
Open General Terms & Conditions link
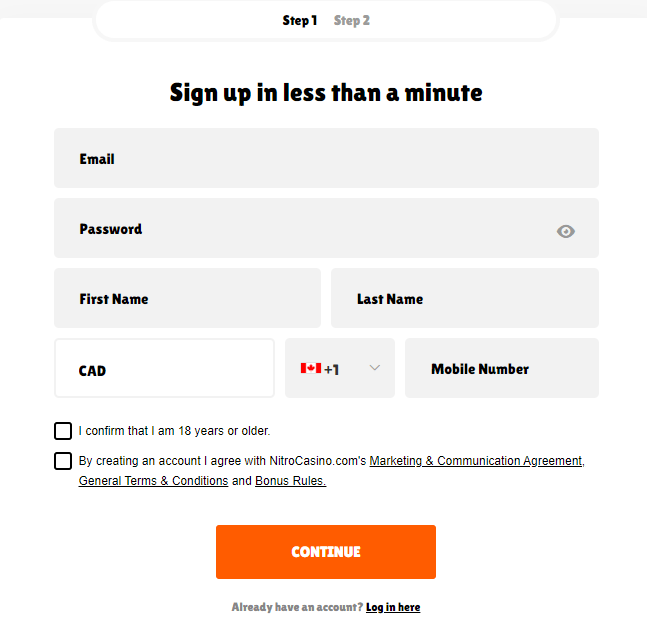(153, 481)
